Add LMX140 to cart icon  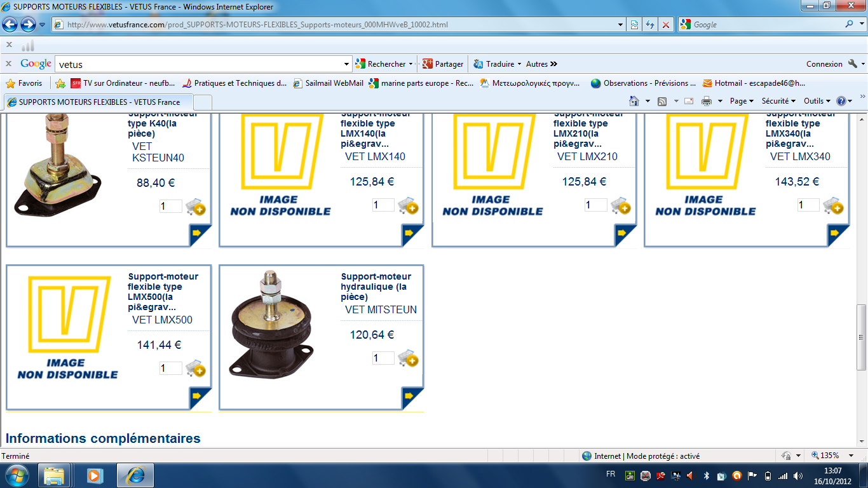tap(409, 206)
